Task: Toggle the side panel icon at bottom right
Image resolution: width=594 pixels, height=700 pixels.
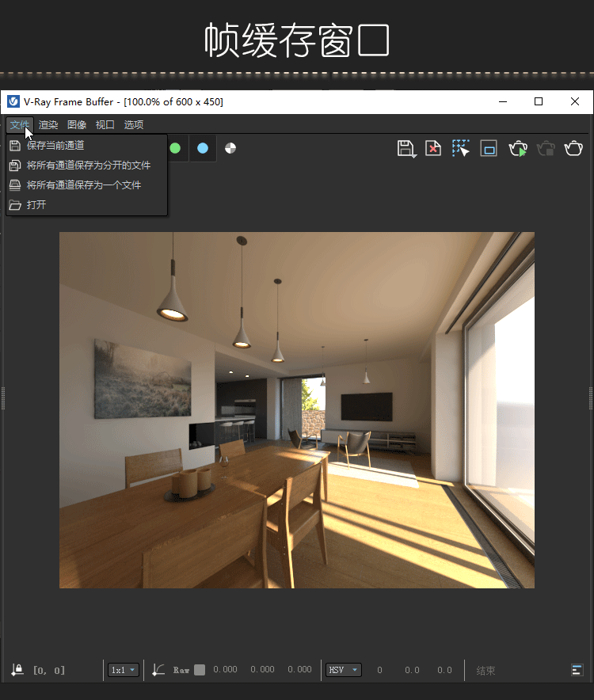Action: 577,670
